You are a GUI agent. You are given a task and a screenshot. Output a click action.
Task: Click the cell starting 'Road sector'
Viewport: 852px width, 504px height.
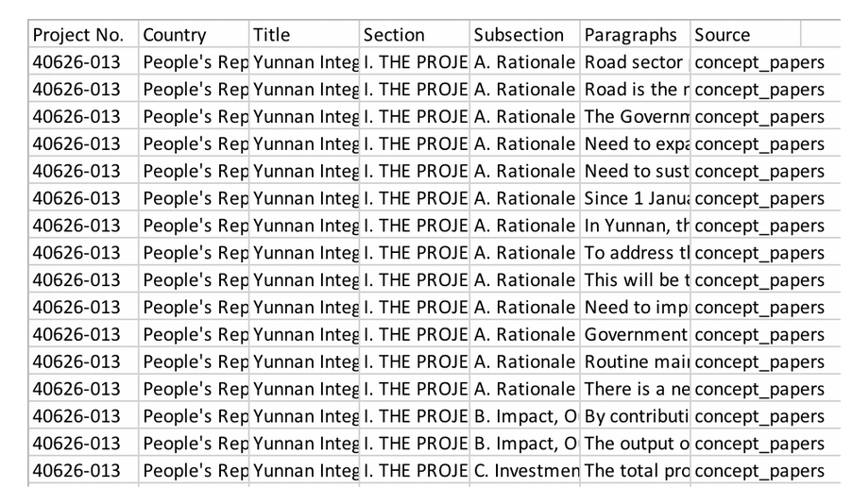(x=635, y=62)
